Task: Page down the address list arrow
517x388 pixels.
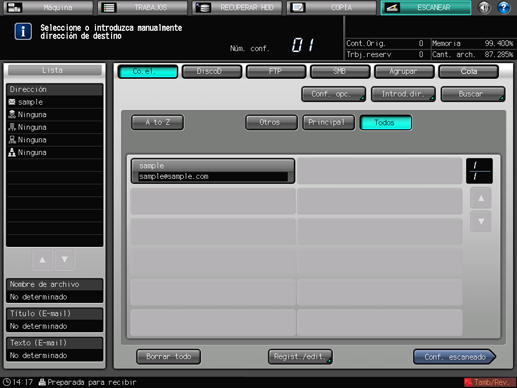Action: tap(481, 221)
